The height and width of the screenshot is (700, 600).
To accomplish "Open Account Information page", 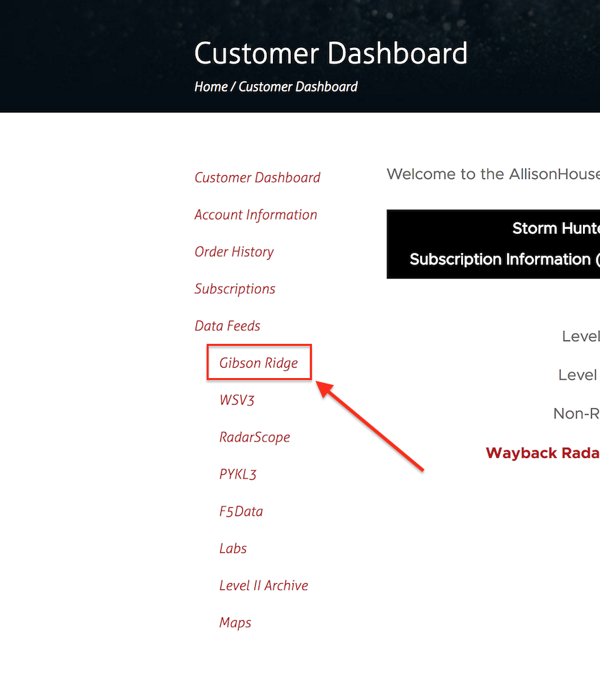I will [x=256, y=214].
